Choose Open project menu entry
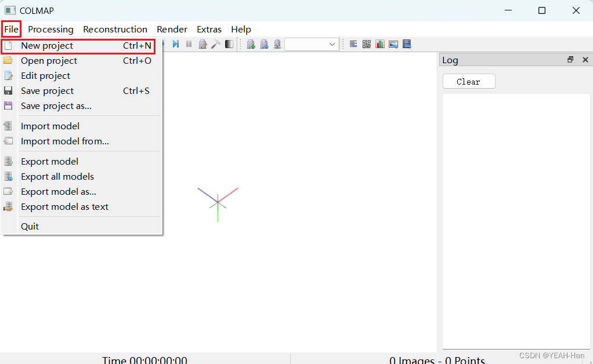 pos(82,61)
